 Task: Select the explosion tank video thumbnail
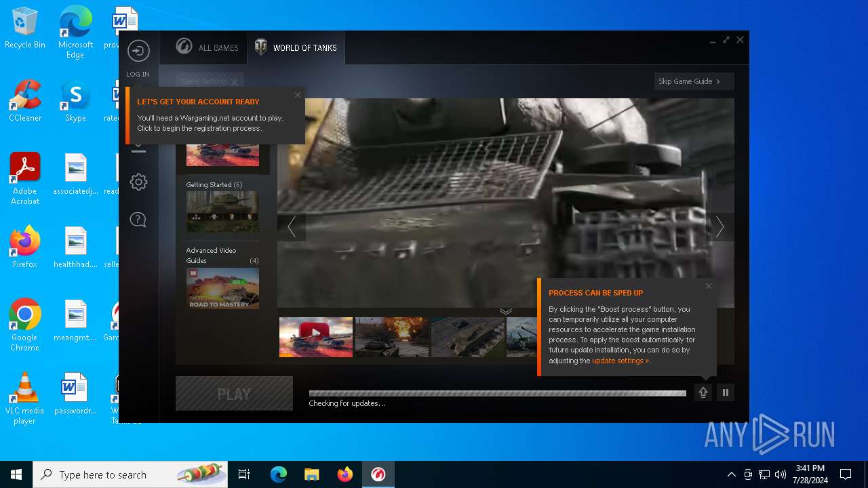click(x=392, y=337)
